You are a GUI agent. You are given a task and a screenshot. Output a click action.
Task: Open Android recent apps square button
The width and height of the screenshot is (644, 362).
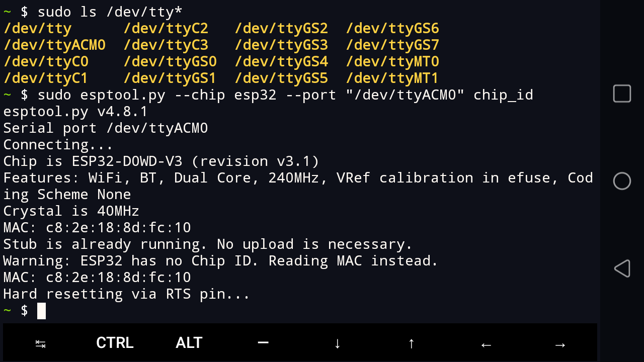click(622, 94)
